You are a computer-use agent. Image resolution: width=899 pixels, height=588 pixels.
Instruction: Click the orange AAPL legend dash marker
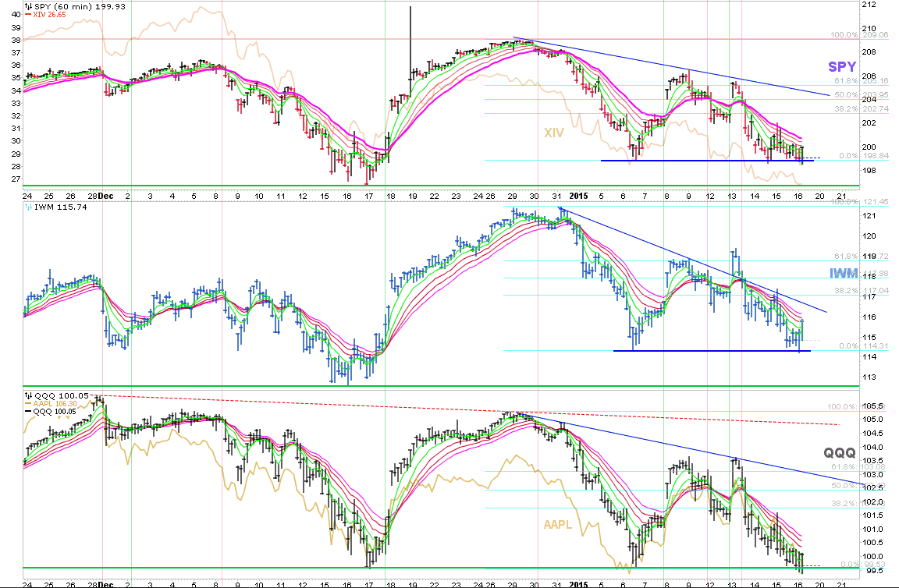click(29, 403)
